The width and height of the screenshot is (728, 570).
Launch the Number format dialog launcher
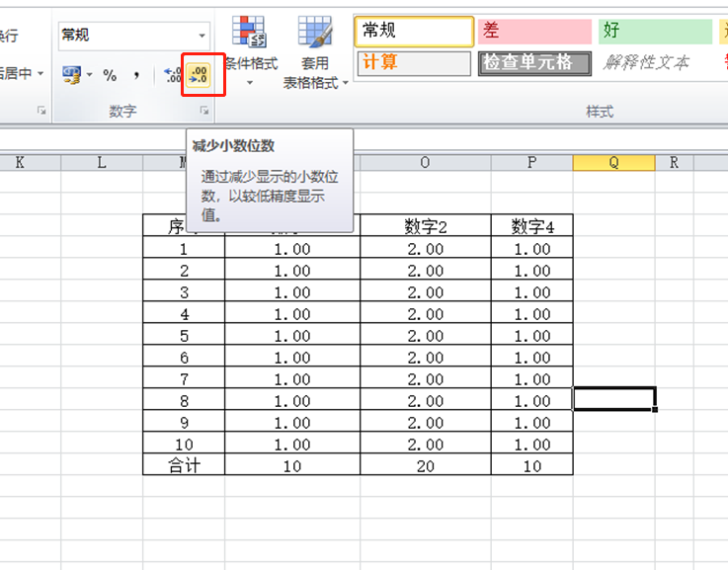[x=204, y=111]
